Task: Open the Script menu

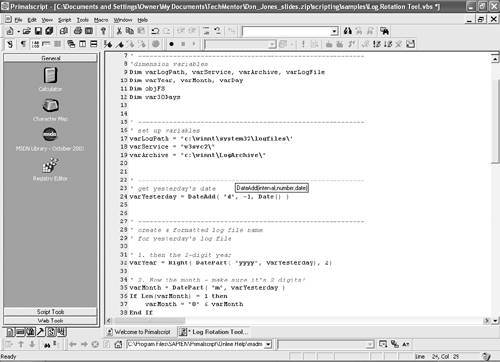Action: pyautogui.click(x=64, y=20)
